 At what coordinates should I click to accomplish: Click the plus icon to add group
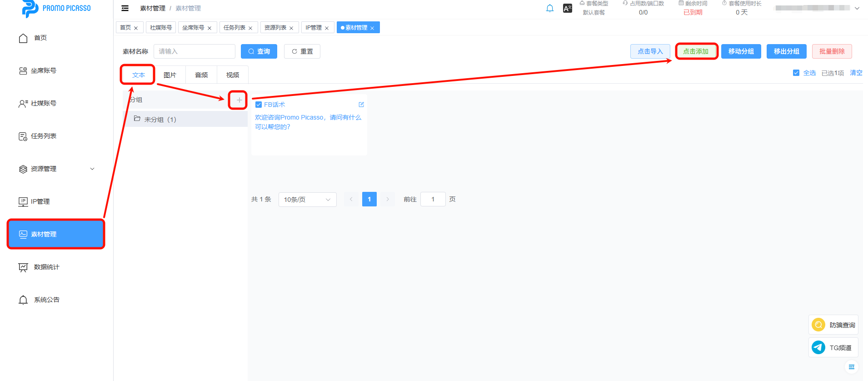[239, 100]
